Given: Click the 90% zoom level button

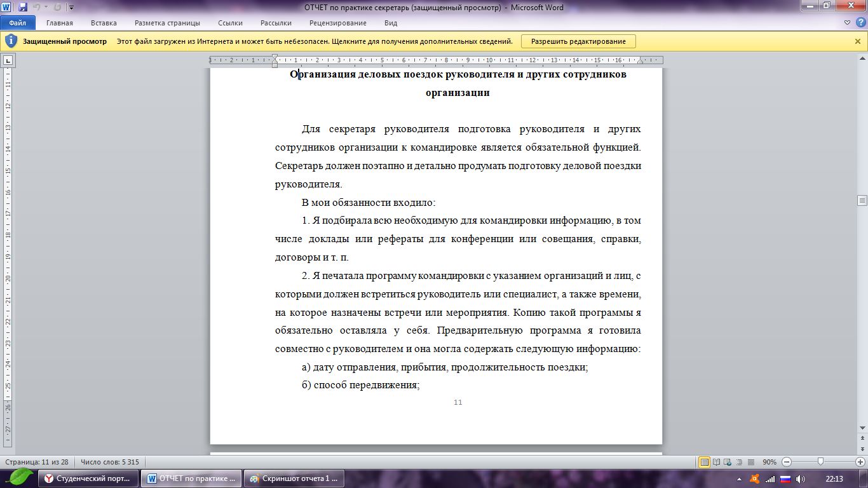Looking at the screenshot, I should [x=770, y=462].
